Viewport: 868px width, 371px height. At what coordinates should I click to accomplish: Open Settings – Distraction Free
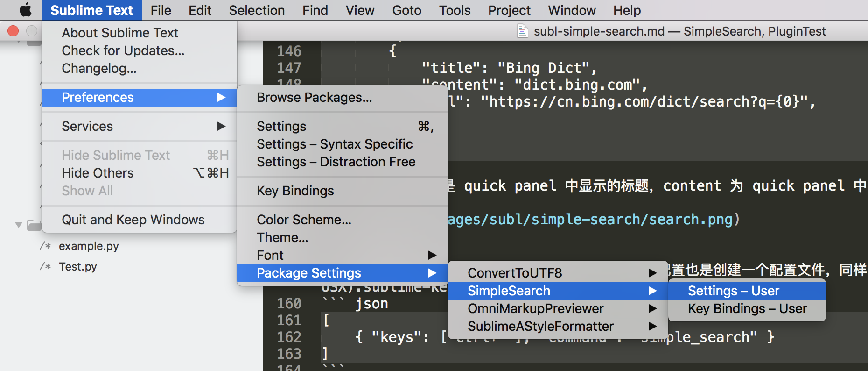coord(343,162)
